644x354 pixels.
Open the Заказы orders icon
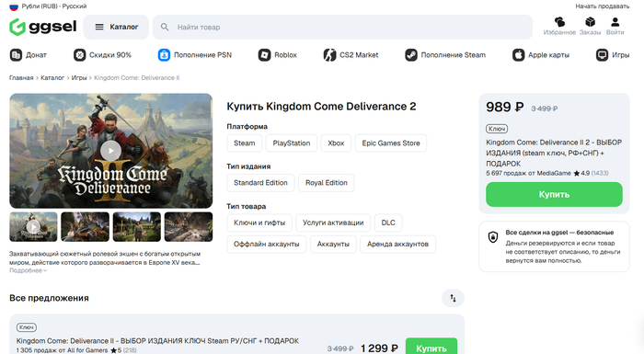pos(590,22)
